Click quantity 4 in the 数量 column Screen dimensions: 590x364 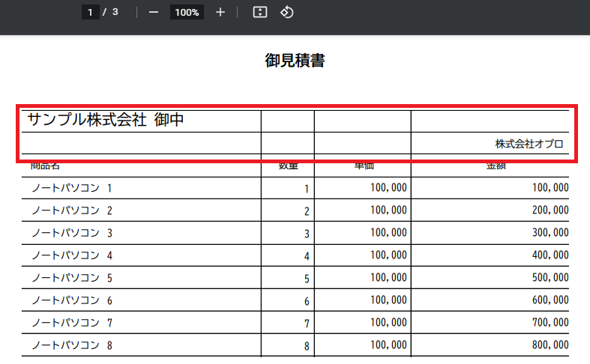[306, 256]
